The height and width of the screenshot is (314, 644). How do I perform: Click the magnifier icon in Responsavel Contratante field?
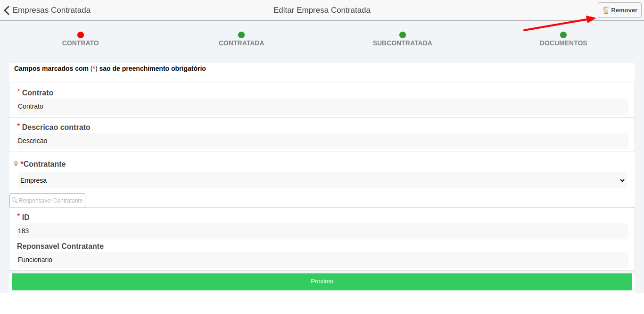click(x=14, y=200)
